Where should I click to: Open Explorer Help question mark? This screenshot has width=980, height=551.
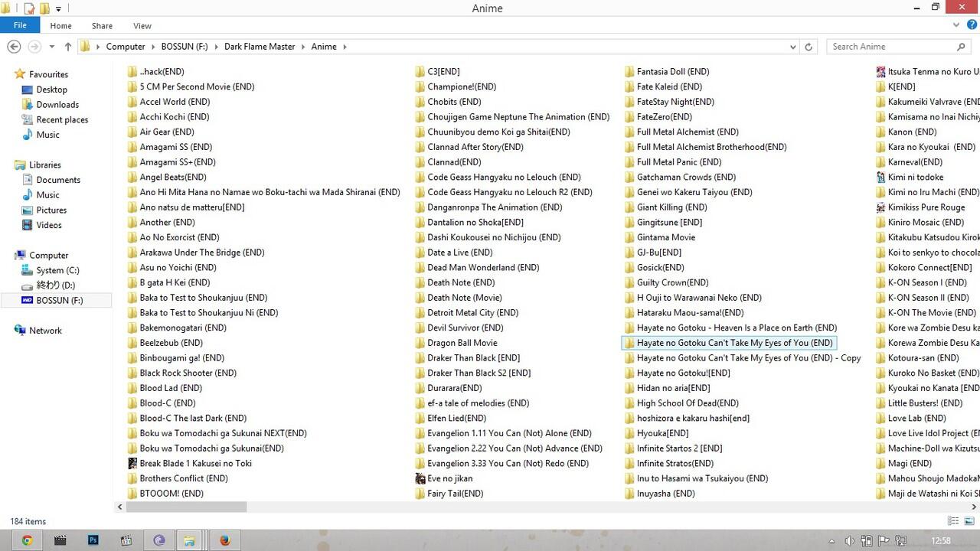(x=972, y=25)
